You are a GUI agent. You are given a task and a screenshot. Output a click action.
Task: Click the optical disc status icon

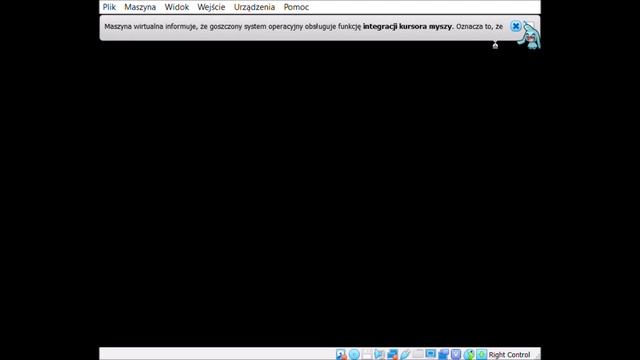tap(354, 354)
